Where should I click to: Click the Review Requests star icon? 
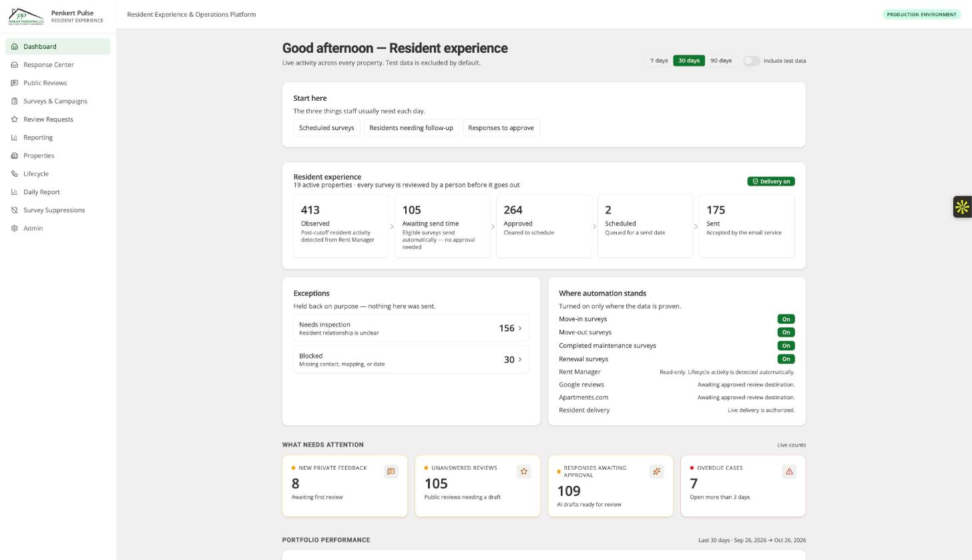coord(15,119)
